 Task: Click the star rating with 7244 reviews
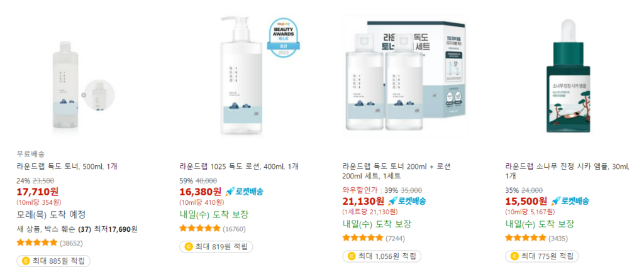pos(362,238)
